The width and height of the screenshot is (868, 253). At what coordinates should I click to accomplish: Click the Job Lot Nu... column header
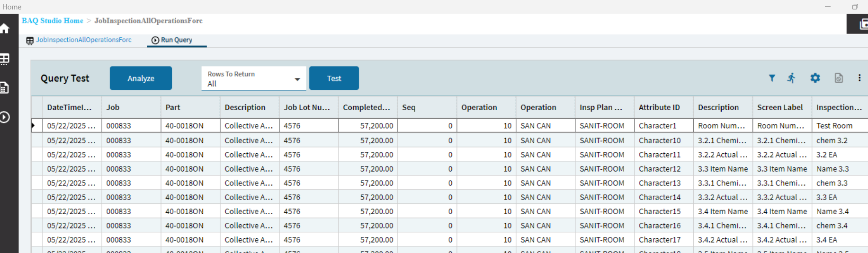tap(306, 107)
